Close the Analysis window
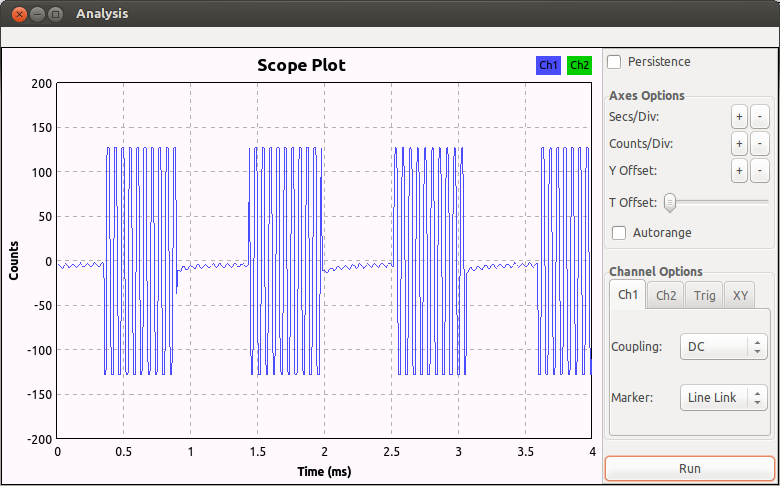Image resolution: width=780 pixels, height=486 pixels. pyautogui.click(x=19, y=14)
